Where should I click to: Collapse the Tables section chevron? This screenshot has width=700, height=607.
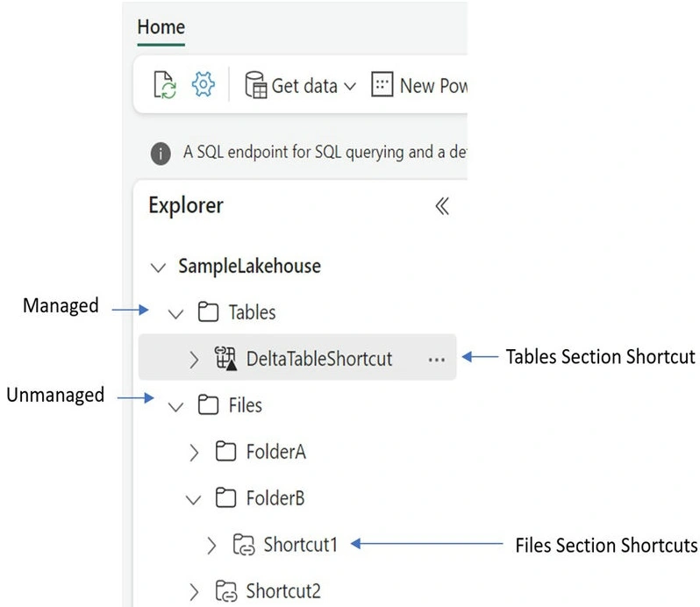click(x=175, y=314)
